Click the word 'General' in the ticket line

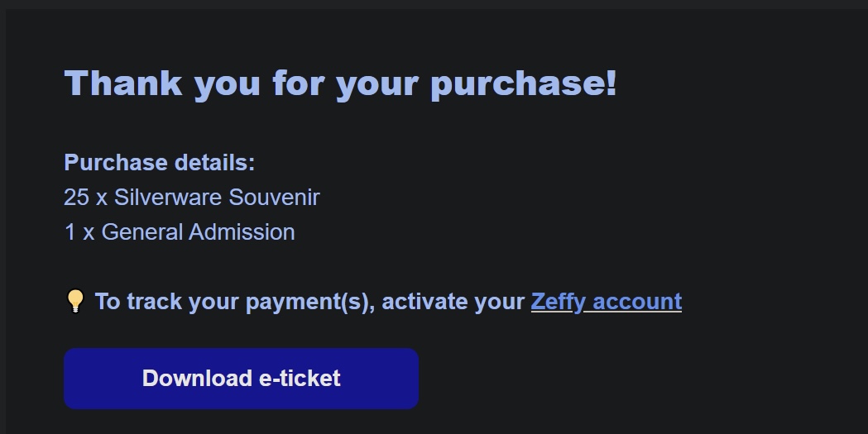[141, 232]
